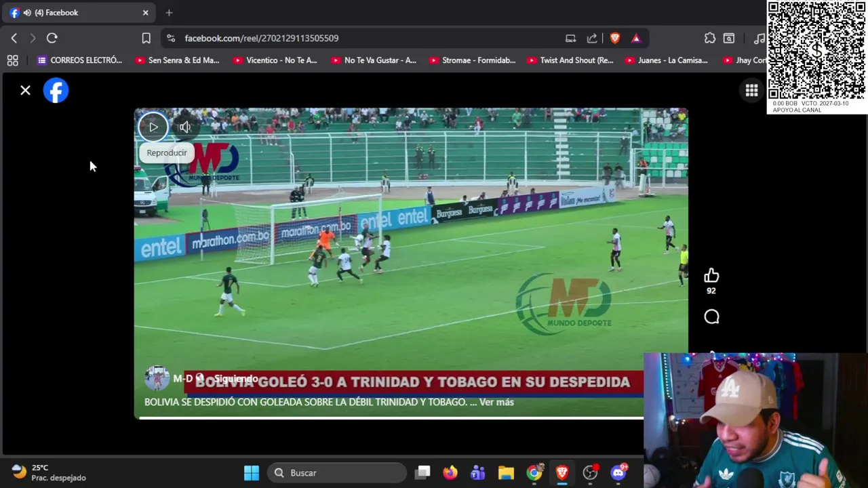Click the install/cast screen icon in the address bar
This screenshot has height=488, width=868.
click(570, 38)
